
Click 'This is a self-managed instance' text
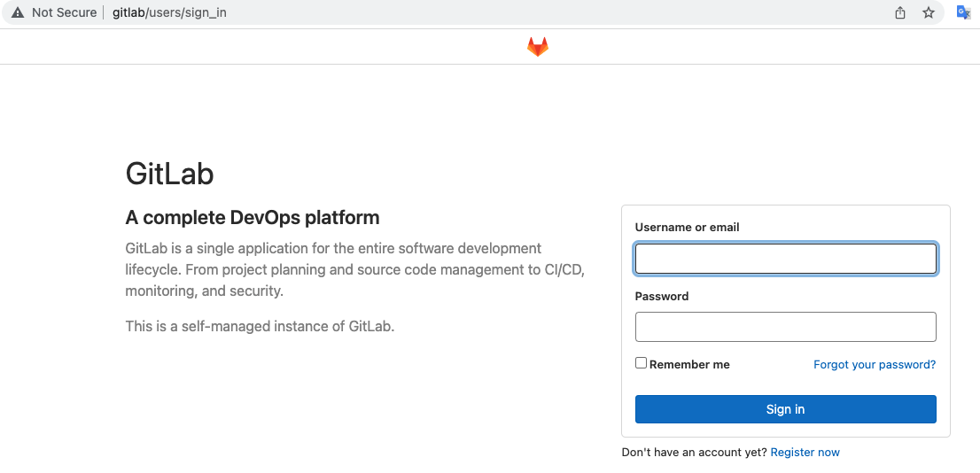click(260, 326)
